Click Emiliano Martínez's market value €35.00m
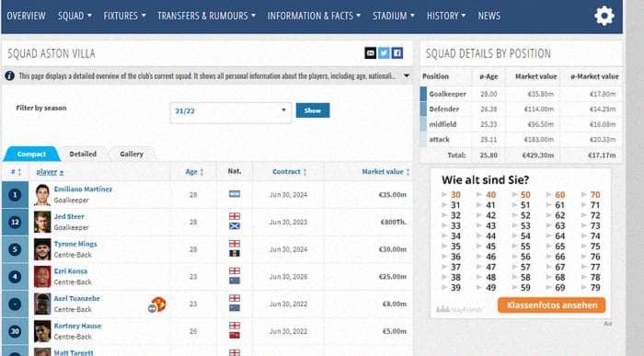 click(x=393, y=195)
